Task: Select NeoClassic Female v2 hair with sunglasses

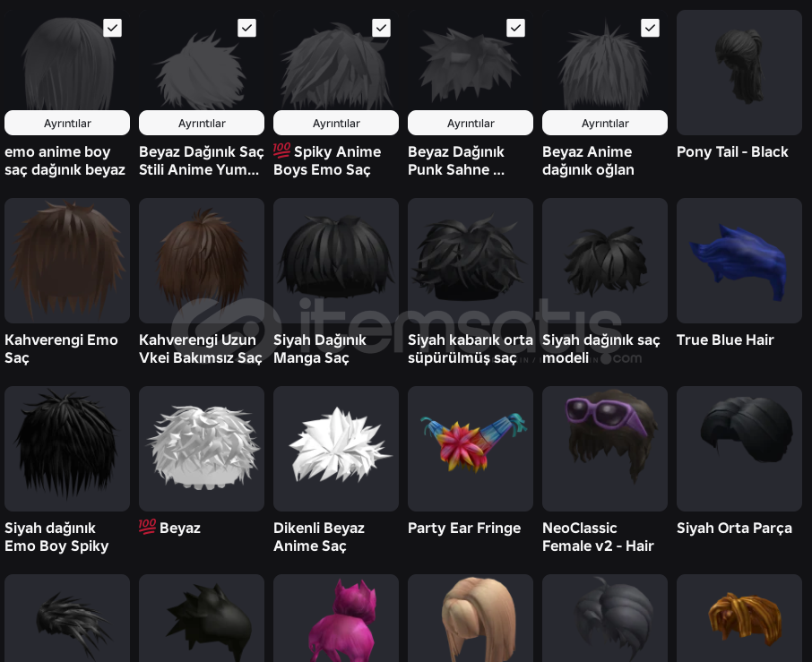Action: click(605, 449)
